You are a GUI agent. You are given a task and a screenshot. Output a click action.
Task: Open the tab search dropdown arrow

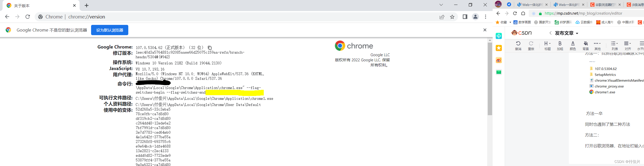tap(441, 5)
